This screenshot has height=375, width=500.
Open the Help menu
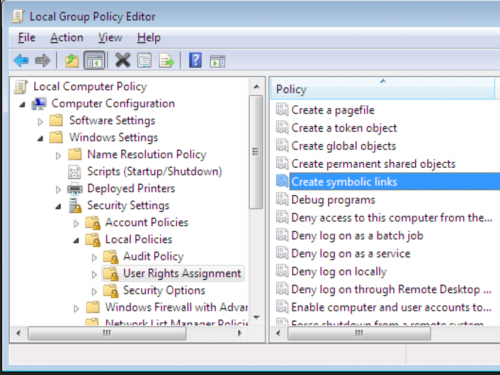(x=149, y=37)
